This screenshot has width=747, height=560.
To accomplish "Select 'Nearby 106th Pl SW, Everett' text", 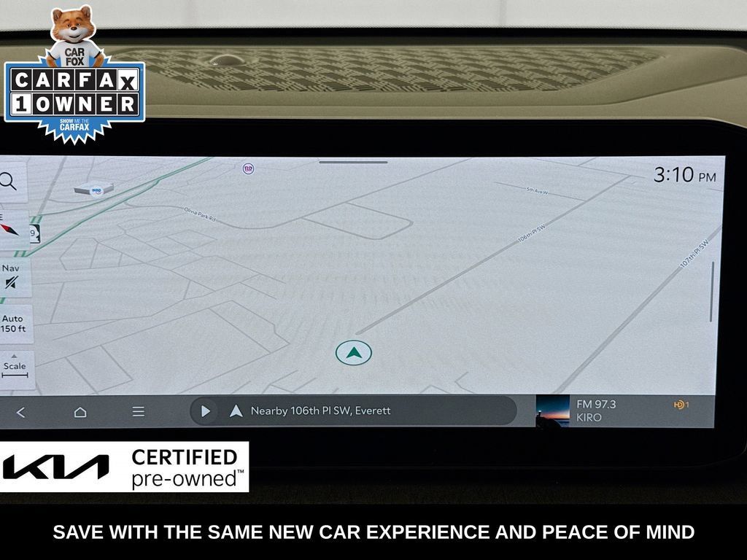I will pos(321,411).
